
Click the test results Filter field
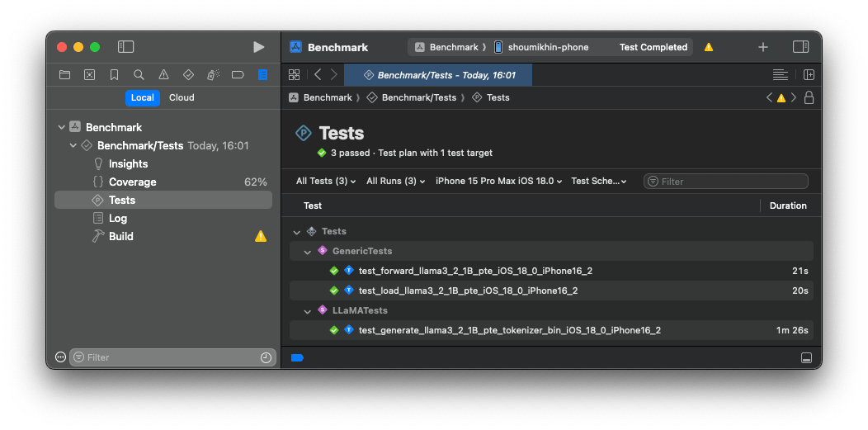tap(726, 181)
